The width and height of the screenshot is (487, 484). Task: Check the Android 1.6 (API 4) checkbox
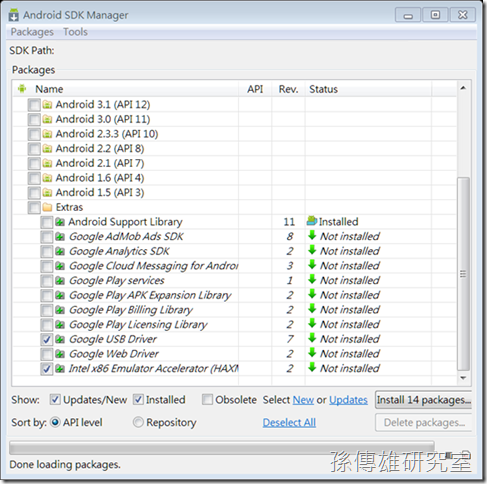[x=34, y=178]
